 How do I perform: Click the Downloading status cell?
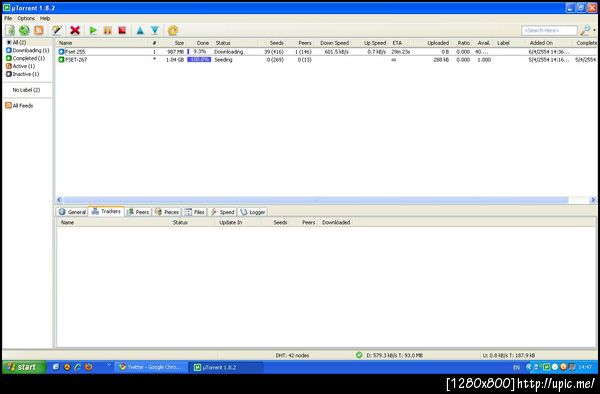point(228,52)
